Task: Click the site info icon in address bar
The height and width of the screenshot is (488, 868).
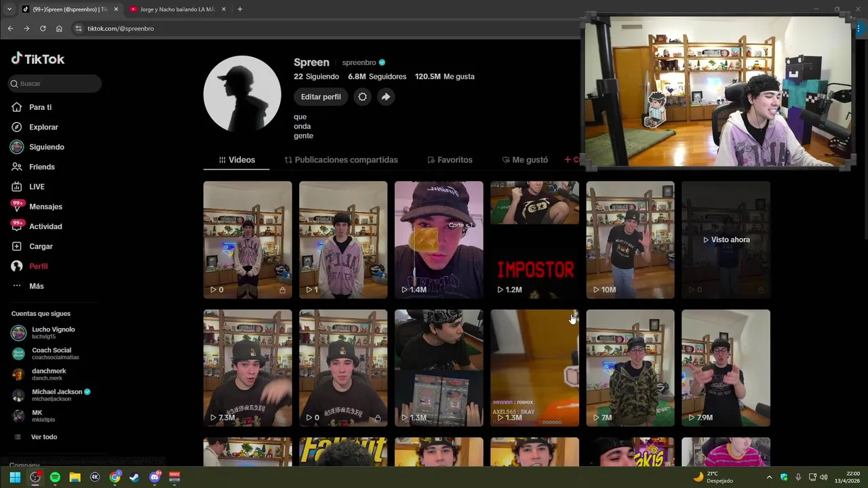Action: pyautogui.click(x=78, y=28)
